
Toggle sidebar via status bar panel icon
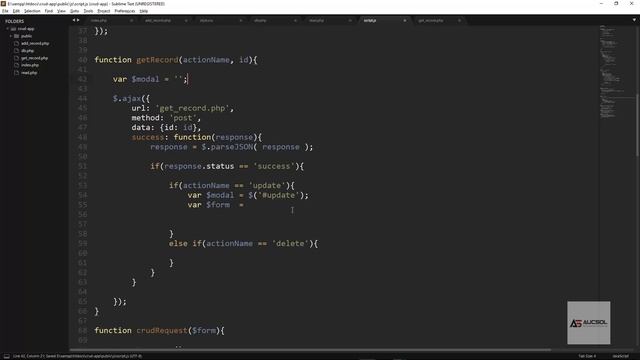6,356
